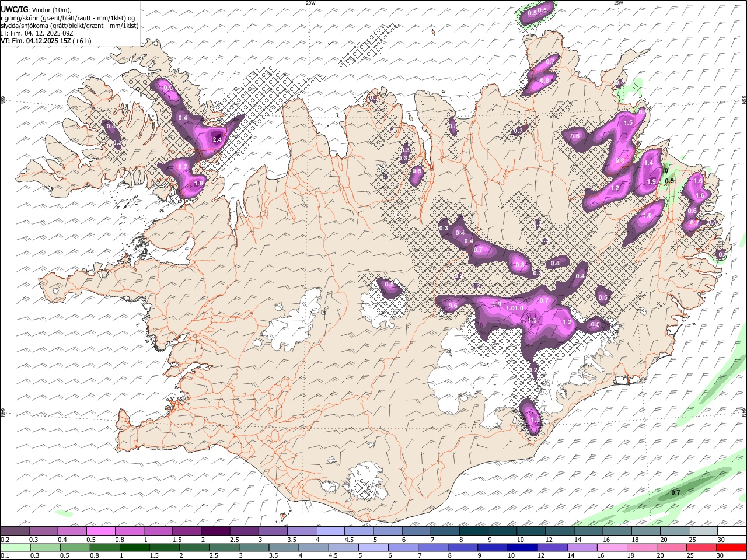Click the "VT: Fim. 04.12.2025 15Z (+6 h)" line
The height and width of the screenshot is (560, 747).
point(46,41)
